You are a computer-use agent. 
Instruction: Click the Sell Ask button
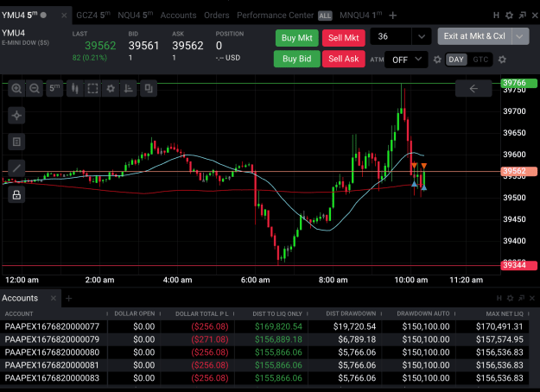(343, 59)
